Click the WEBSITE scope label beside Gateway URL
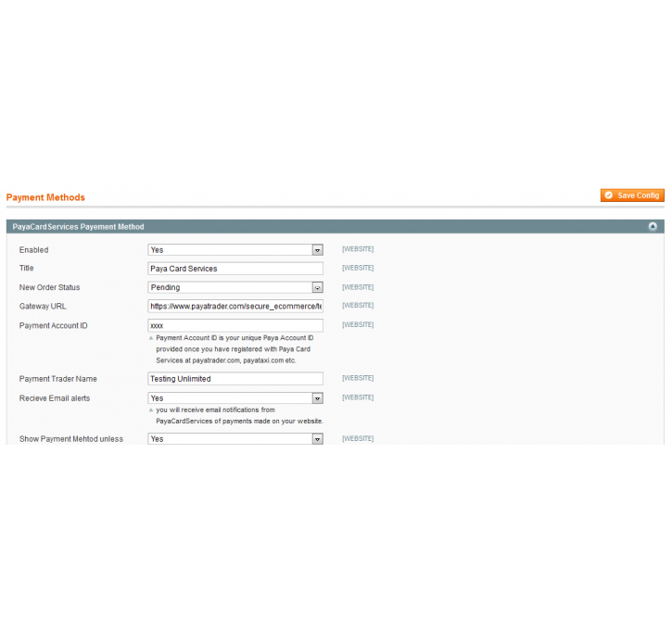 pyautogui.click(x=358, y=306)
